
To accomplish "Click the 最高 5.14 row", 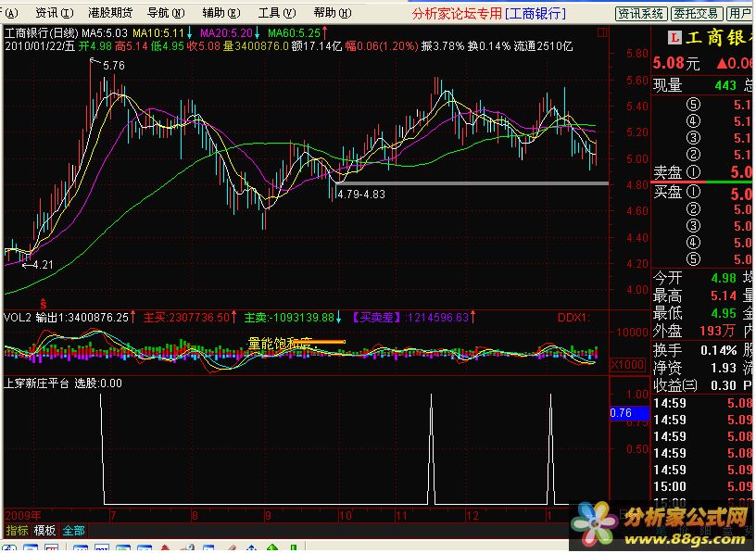I will [695, 295].
